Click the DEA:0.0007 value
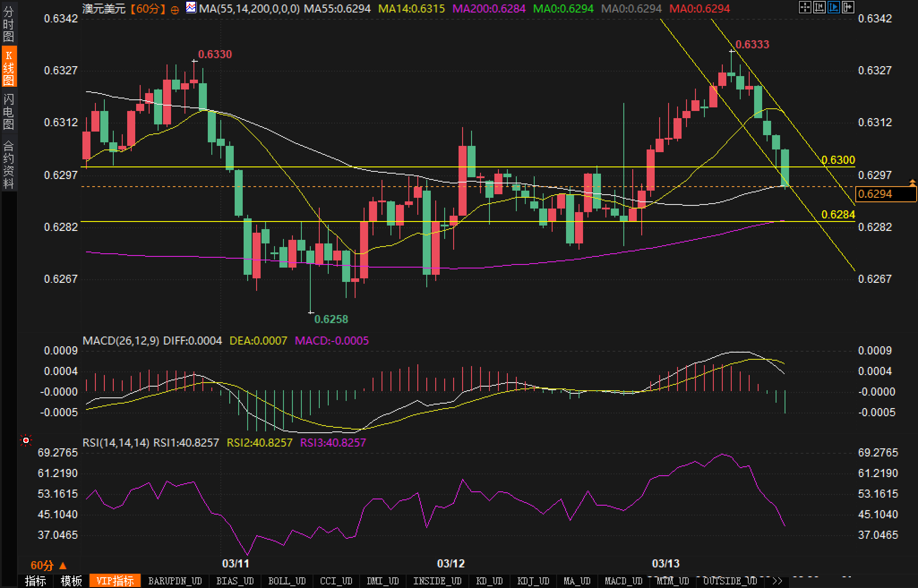The width and height of the screenshot is (918, 588). coord(258,341)
